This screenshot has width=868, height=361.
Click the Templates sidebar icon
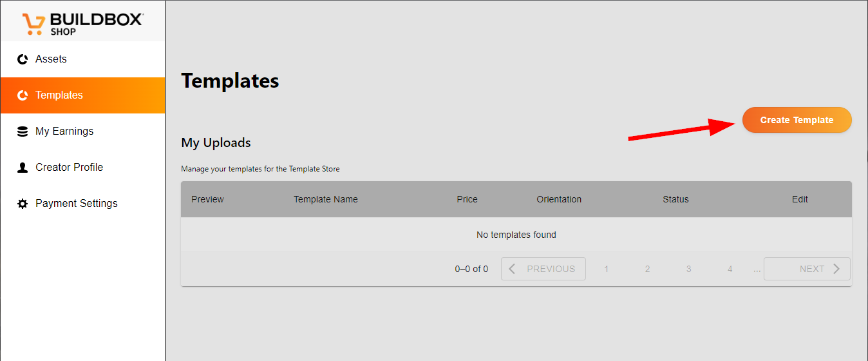[23, 95]
